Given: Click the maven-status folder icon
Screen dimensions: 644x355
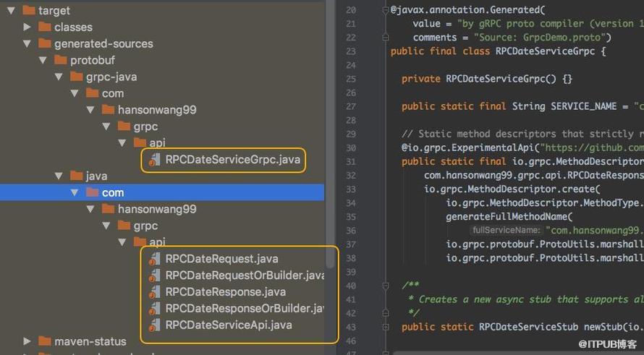Looking at the screenshot, I should point(44,341).
